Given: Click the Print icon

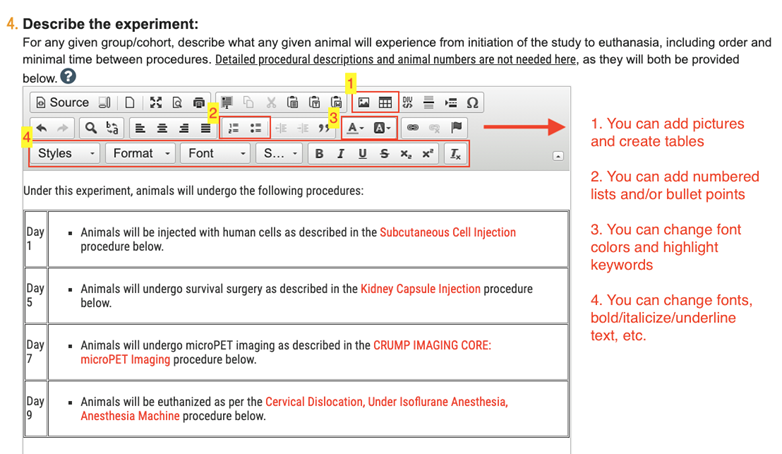Looking at the screenshot, I should point(199,102).
